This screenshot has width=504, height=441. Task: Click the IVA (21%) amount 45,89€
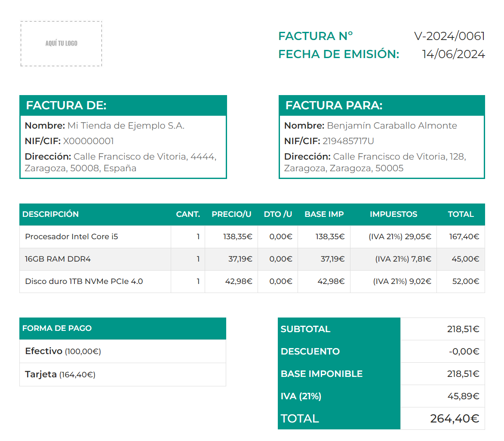pos(463,396)
